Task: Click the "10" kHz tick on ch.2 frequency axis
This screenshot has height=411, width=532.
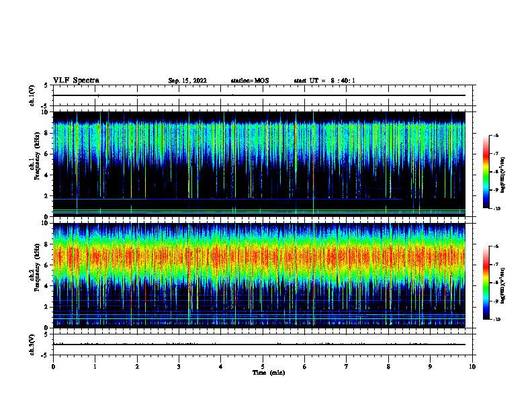Action: (45, 223)
